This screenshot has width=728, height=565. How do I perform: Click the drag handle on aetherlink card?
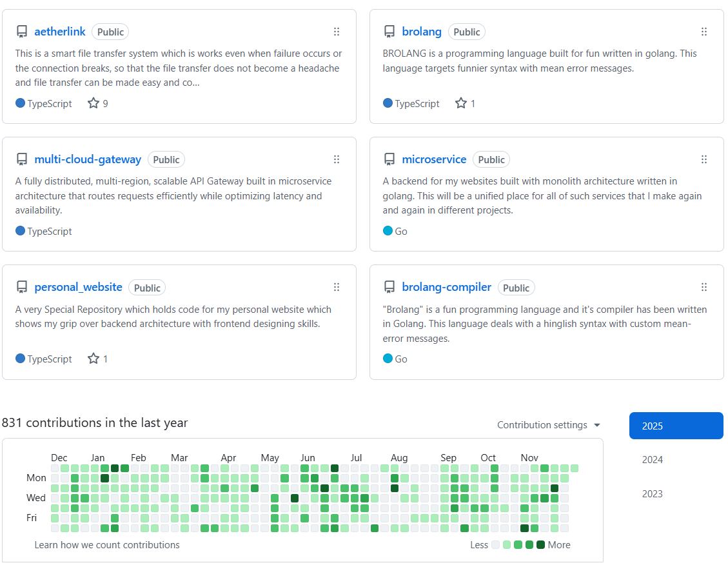point(337,32)
